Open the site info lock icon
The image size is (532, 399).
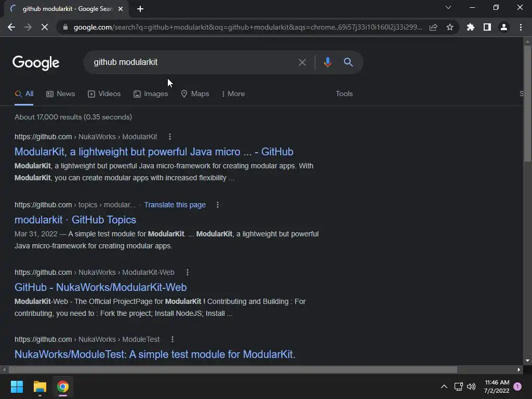(x=65, y=27)
